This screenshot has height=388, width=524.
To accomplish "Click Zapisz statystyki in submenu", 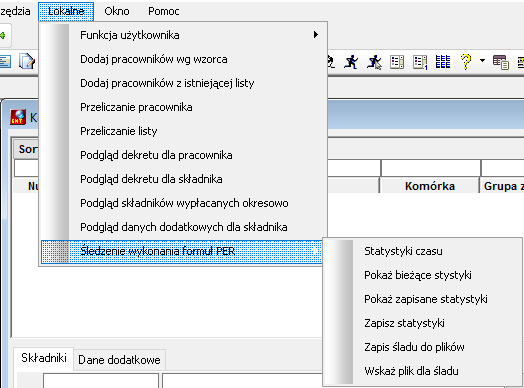I will (422, 323).
